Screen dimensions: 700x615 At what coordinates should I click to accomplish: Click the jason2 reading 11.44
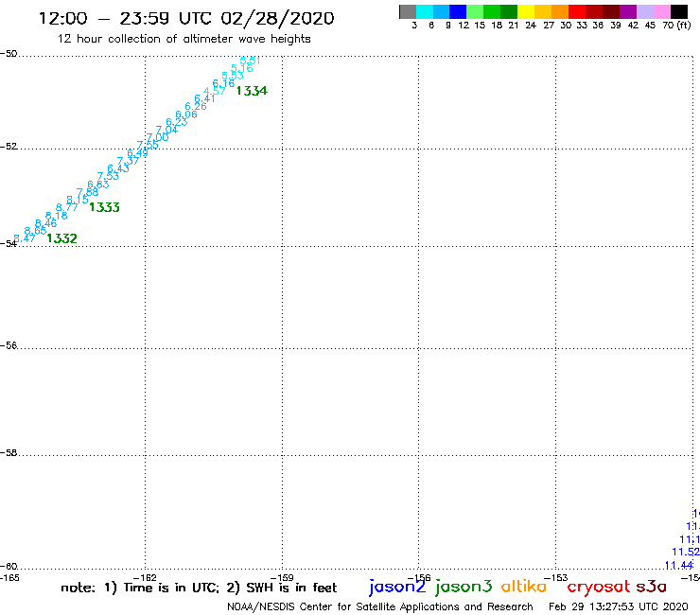pyautogui.click(x=678, y=566)
